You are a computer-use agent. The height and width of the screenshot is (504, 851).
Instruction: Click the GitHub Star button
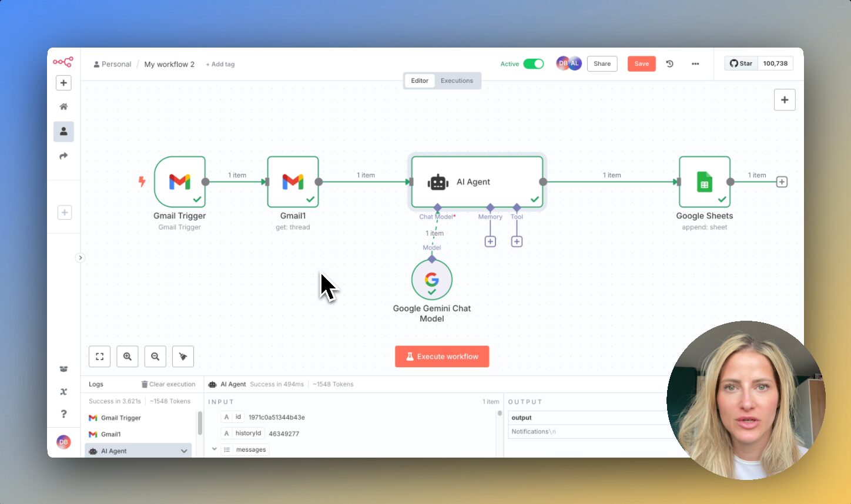[x=741, y=63]
